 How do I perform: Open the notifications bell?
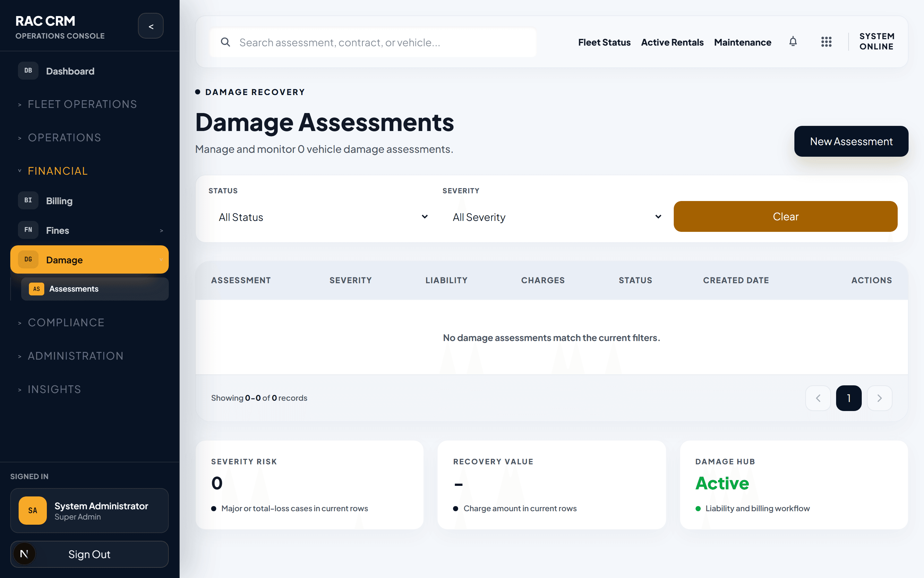793,42
